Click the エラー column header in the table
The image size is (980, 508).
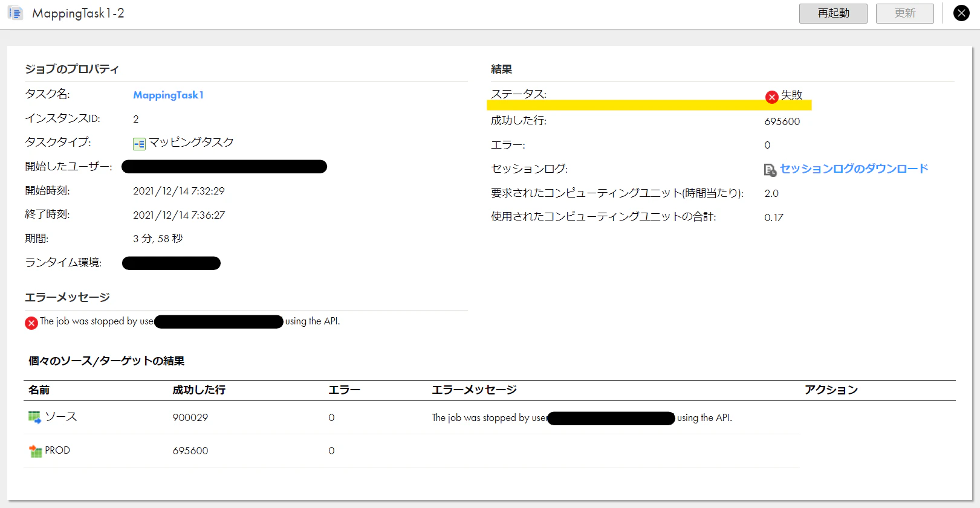pyautogui.click(x=345, y=390)
